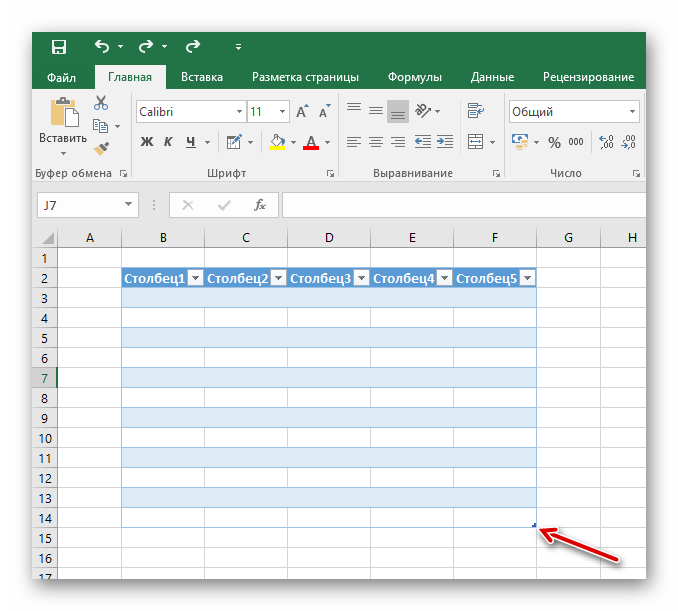Open the Данные tab

492,77
